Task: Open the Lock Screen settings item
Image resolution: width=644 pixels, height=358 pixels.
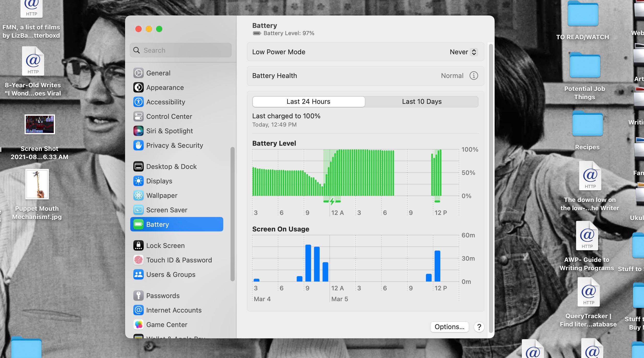Action: [x=165, y=246]
